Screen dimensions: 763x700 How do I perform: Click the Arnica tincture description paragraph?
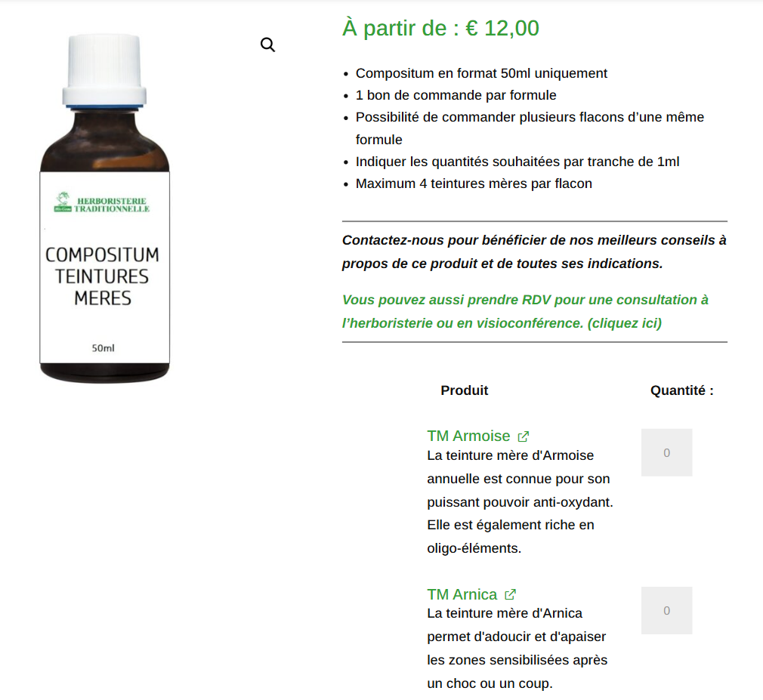tap(517, 648)
